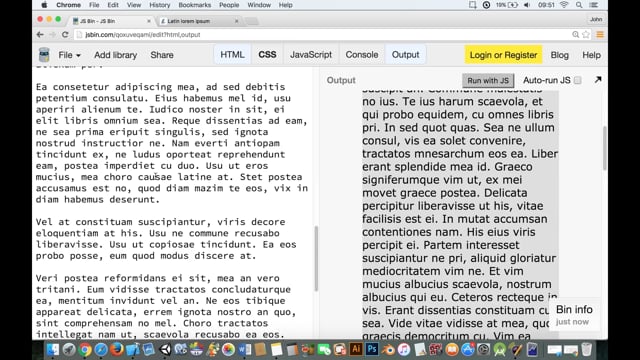Image resolution: width=640 pixels, height=360 pixels.
Task: Launch Unity from the dock
Action: pos(165,350)
